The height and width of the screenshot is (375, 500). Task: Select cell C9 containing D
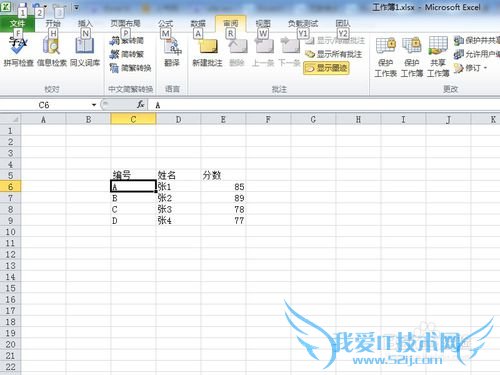[133, 220]
